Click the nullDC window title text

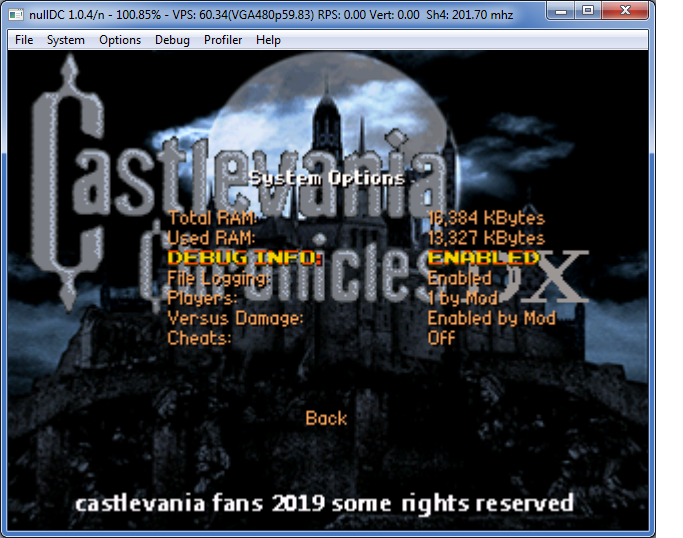(271, 15)
